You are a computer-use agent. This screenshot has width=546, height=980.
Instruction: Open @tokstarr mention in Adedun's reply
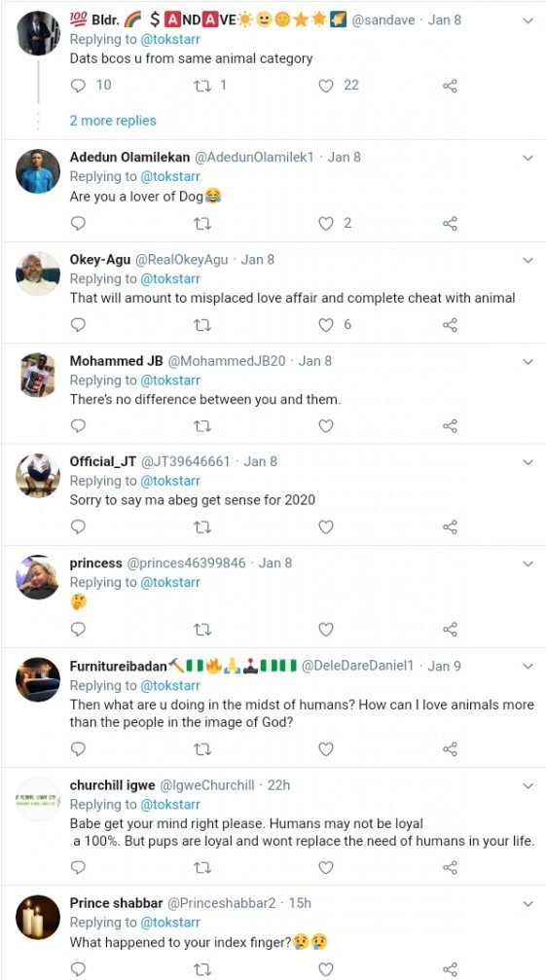[170, 177]
